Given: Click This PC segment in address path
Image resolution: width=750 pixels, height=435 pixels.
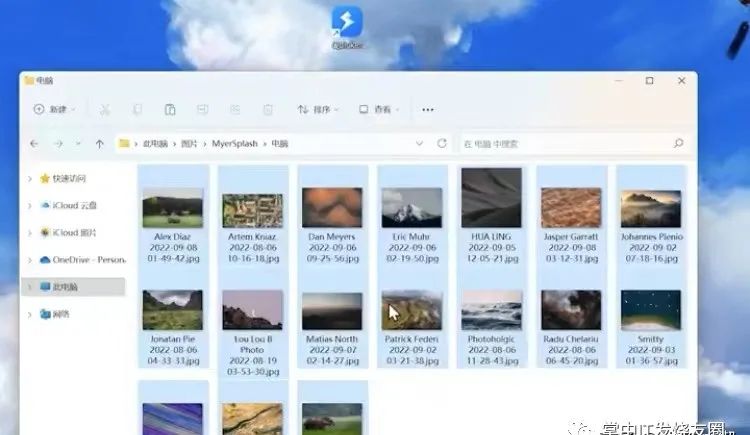Looking at the screenshot, I should coord(155,144).
